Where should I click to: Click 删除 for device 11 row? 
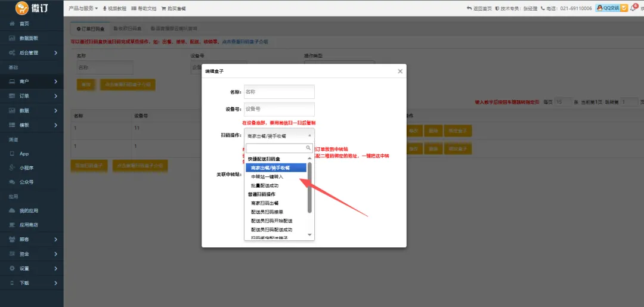(433, 131)
